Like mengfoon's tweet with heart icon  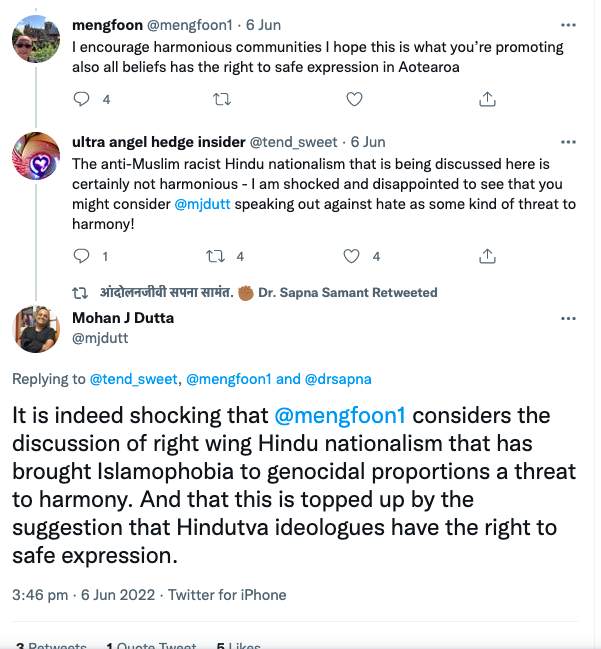click(x=353, y=98)
